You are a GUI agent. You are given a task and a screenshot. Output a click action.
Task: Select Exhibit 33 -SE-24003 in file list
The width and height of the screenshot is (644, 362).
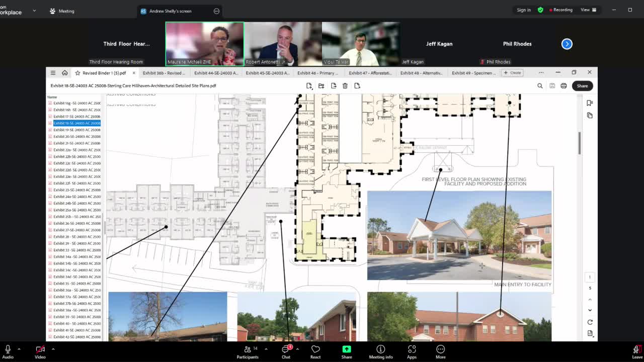coord(74,250)
